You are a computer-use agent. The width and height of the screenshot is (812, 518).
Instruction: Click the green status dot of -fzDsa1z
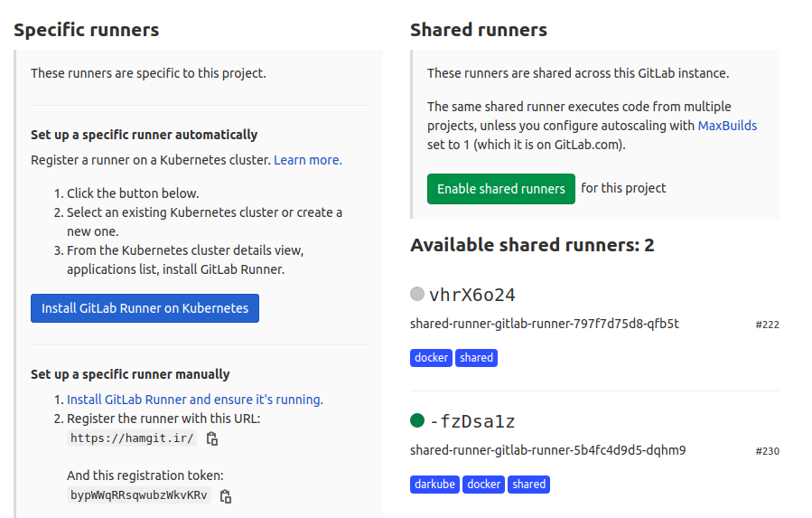coord(417,420)
